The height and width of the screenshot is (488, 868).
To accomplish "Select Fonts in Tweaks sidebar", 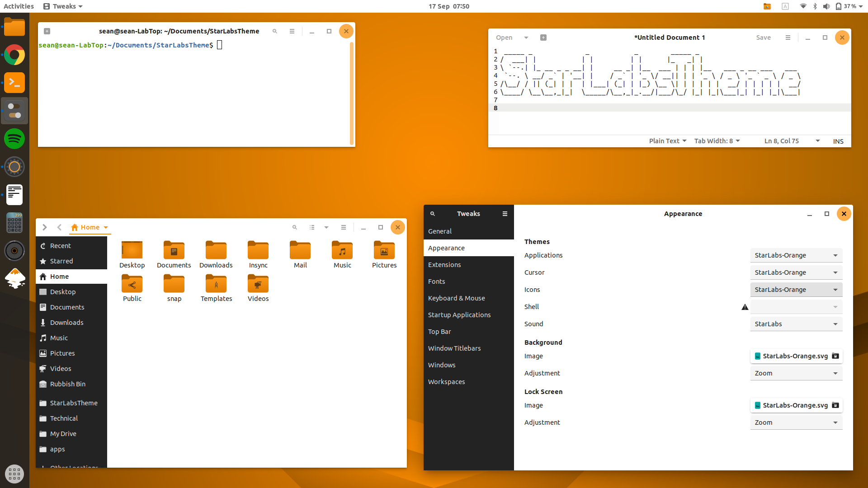I will tap(437, 282).
